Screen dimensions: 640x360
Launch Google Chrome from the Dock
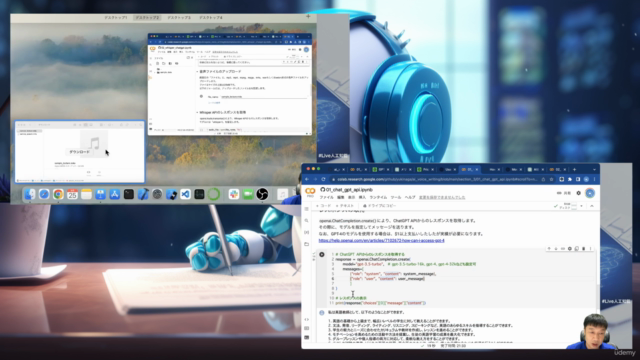[58, 194]
